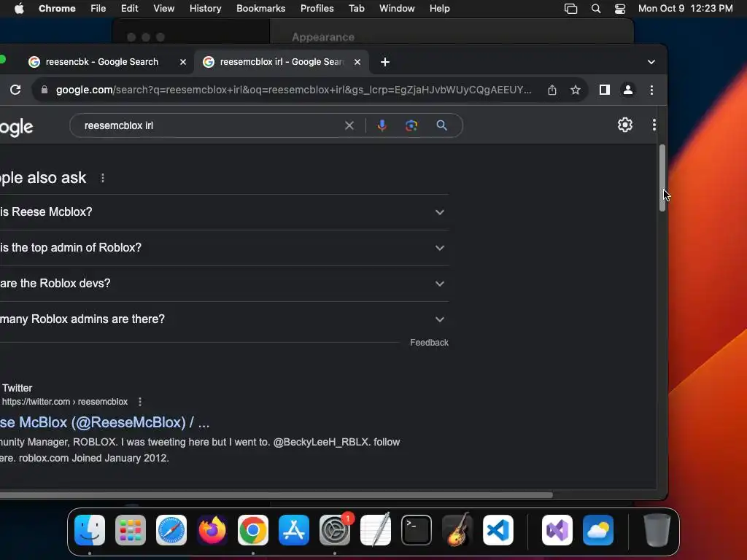
Task: Open Visual Studio Code from the Dock
Action: coord(498,530)
